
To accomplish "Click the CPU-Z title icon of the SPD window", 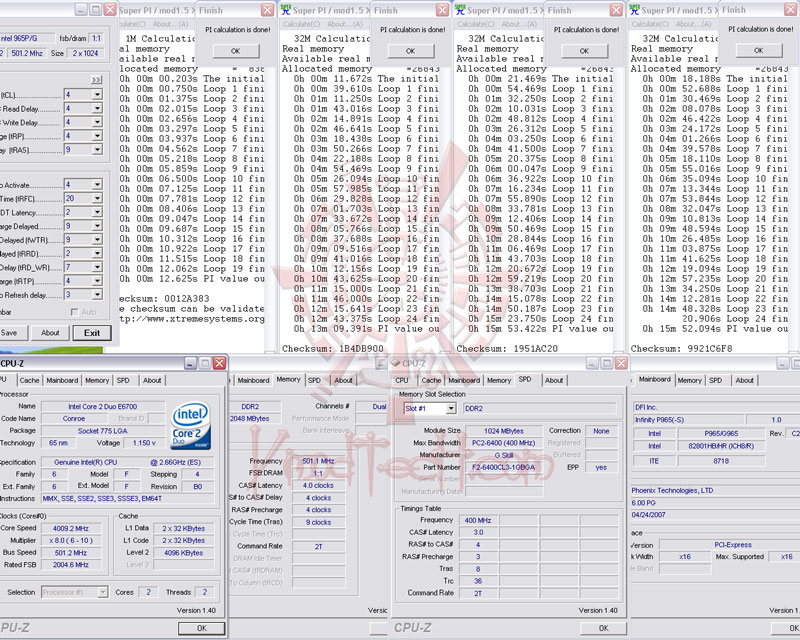I will coord(395,363).
